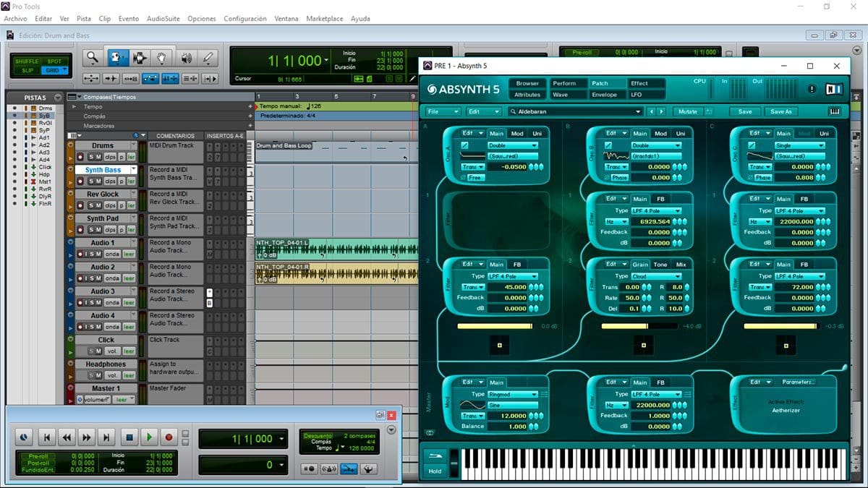Select previous Absynth preset arrow

[652, 111]
